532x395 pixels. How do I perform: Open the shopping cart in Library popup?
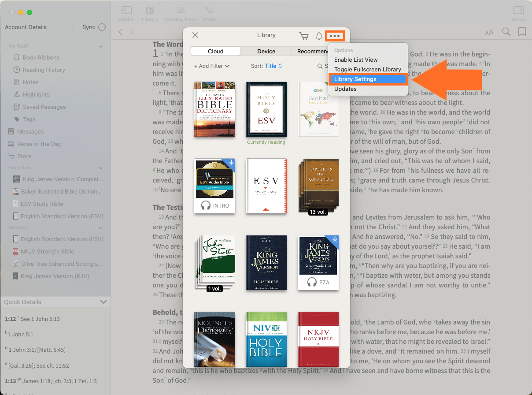click(303, 36)
